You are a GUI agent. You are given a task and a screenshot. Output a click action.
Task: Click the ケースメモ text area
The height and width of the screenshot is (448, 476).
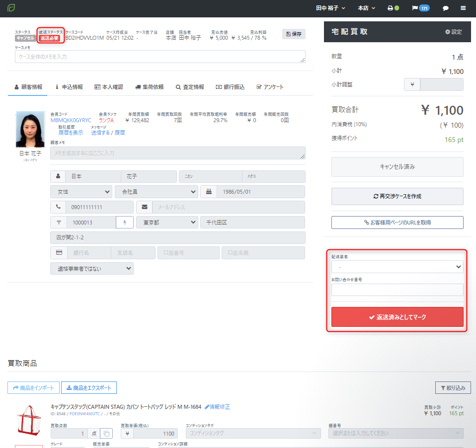point(160,57)
